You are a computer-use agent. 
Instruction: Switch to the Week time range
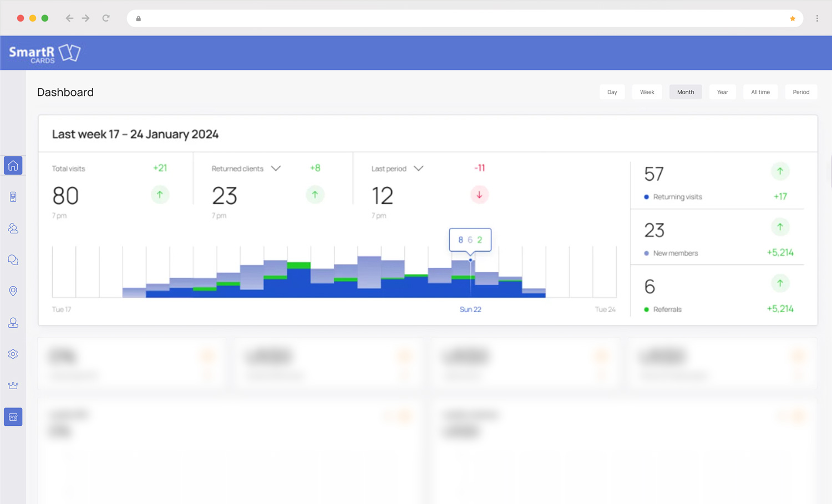tap(647, 92)
